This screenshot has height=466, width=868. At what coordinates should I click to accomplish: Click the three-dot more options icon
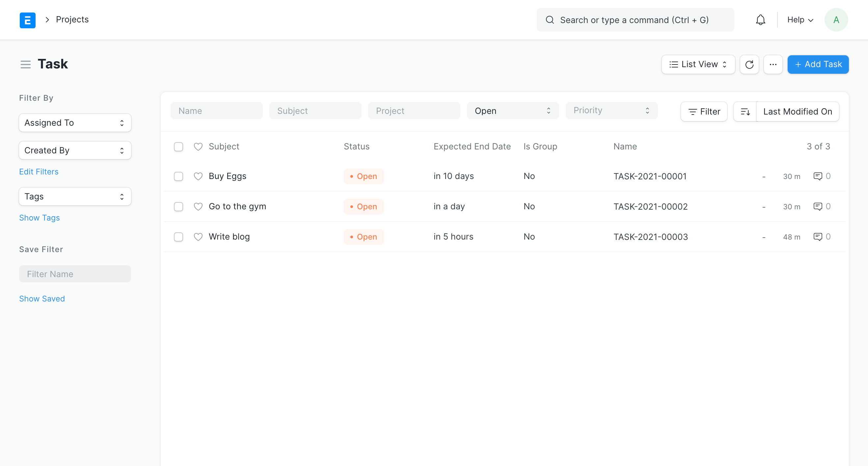[x=773, y=64]
